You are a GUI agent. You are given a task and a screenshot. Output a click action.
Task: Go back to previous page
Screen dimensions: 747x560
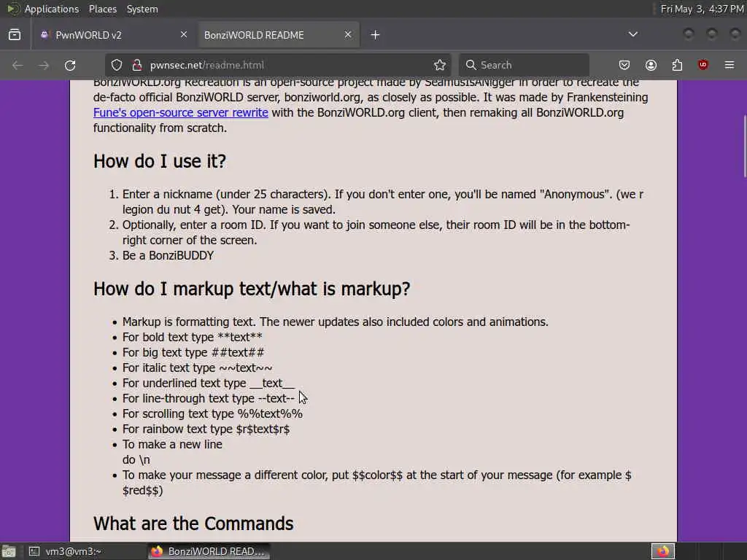18,65
